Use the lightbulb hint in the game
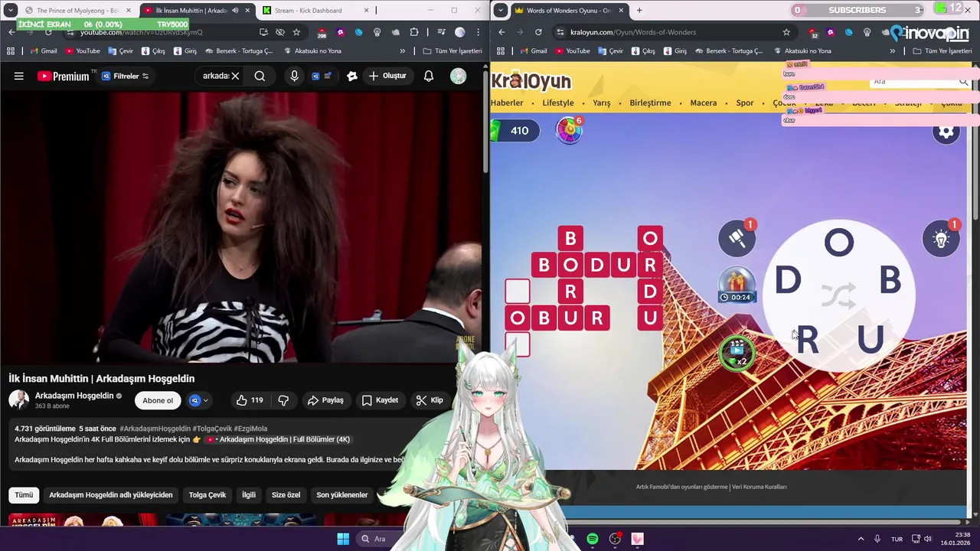The image size is (980, 551). (941, 239)
